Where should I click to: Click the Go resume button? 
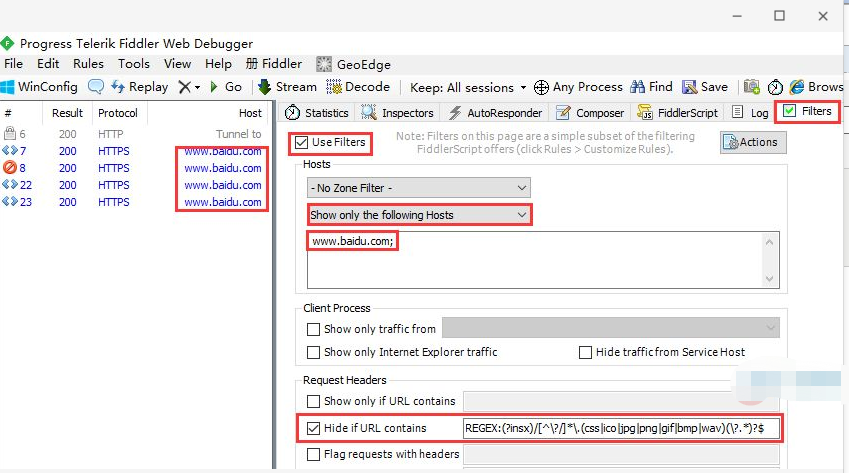(x=226, y=87)
